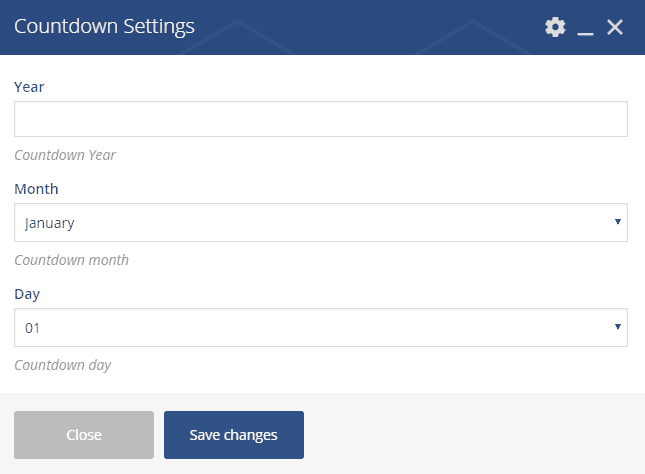Minimize the Countdown Settings panel

pyautogui.click(x=586, y=28)
